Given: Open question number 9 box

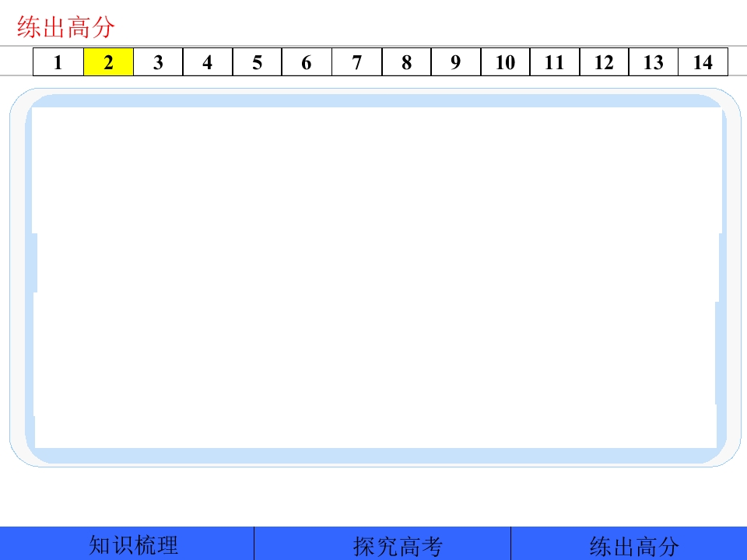Looking at the screenshot, I should (456, 62).
